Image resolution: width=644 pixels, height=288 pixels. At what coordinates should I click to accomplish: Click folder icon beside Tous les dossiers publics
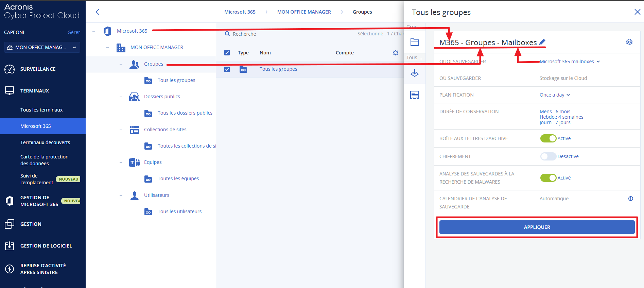(x=148, y=113)
